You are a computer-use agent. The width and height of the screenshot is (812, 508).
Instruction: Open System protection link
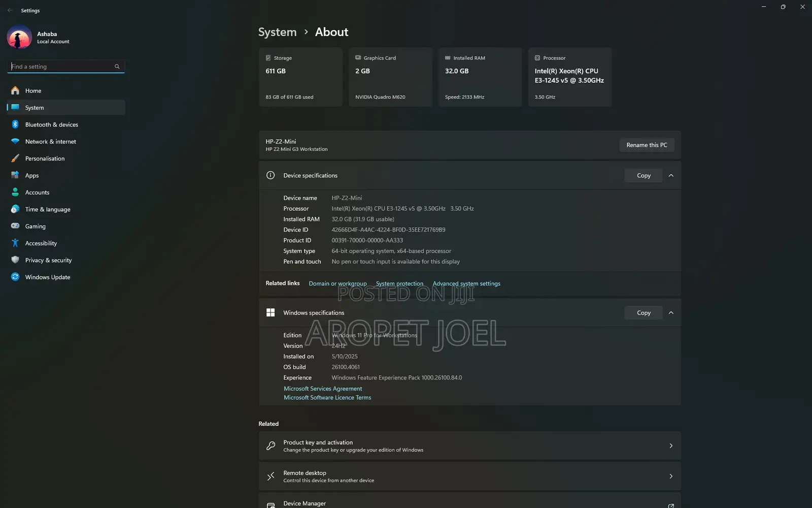[399, 283]
